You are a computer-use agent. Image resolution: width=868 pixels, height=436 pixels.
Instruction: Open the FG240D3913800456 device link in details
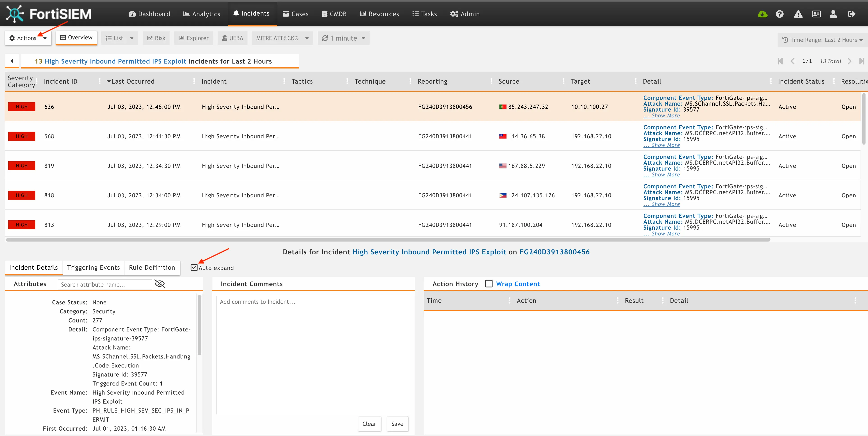(x=554, y=252)
